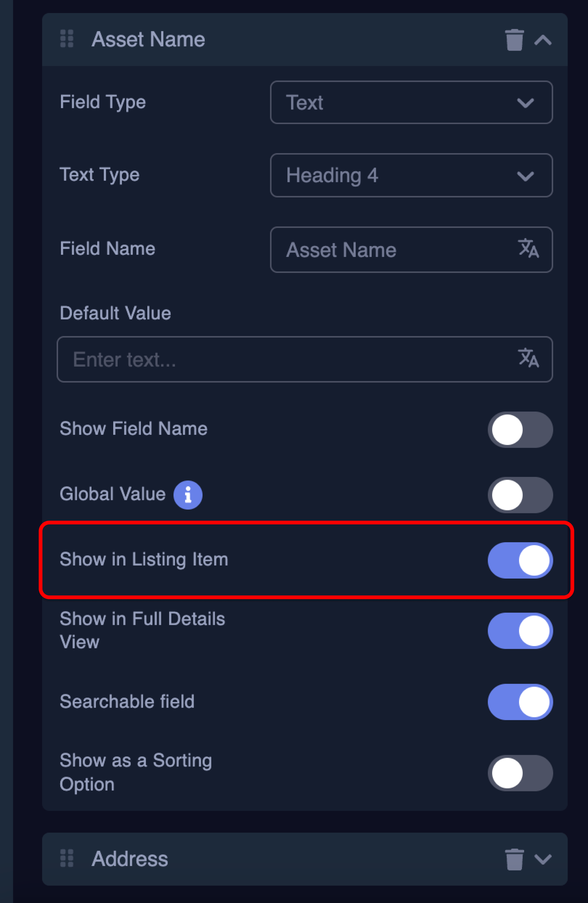Disable the Show in Listing Item toggle
Screen dimensions: 588x903
520,560
